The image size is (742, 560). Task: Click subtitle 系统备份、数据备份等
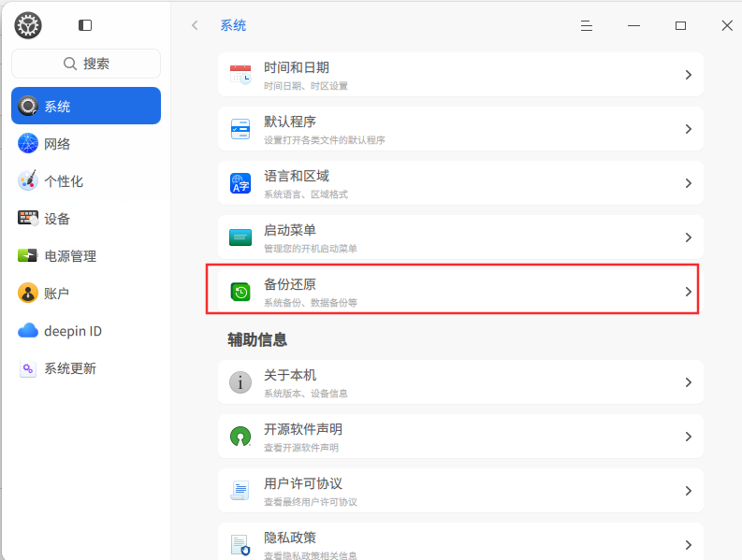pyautogui.click(x=311, y=303)
